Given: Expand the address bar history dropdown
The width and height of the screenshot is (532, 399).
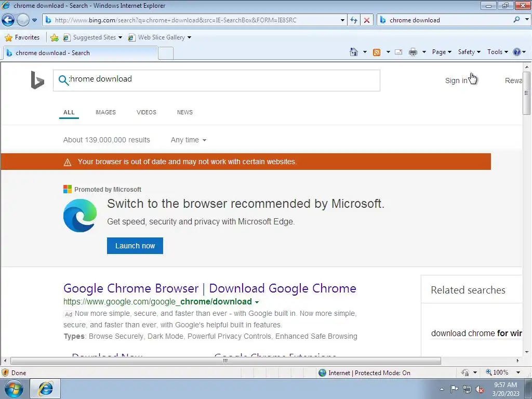Looking at the screenshot, I should coord(342,20).
